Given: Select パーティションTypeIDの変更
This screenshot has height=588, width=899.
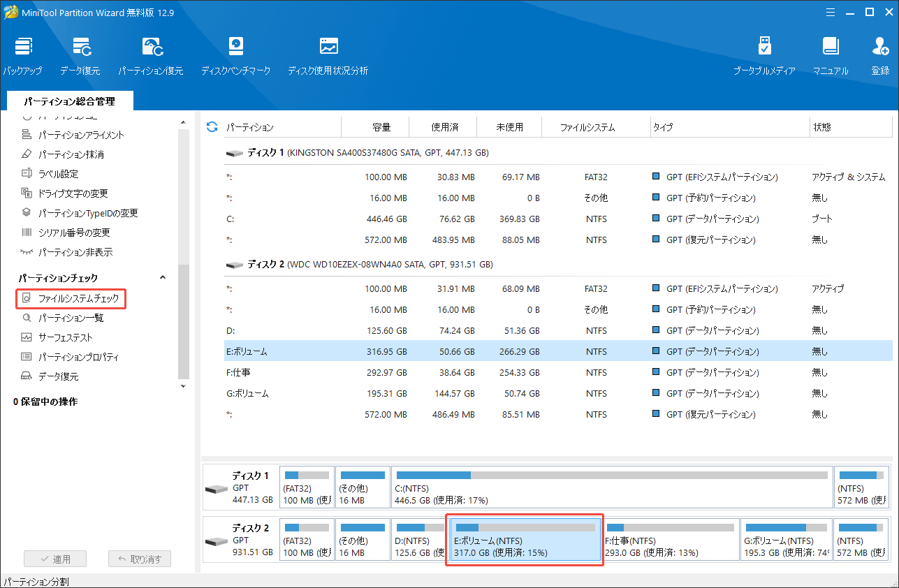Looking at the screenshot, I should [79, 213].
